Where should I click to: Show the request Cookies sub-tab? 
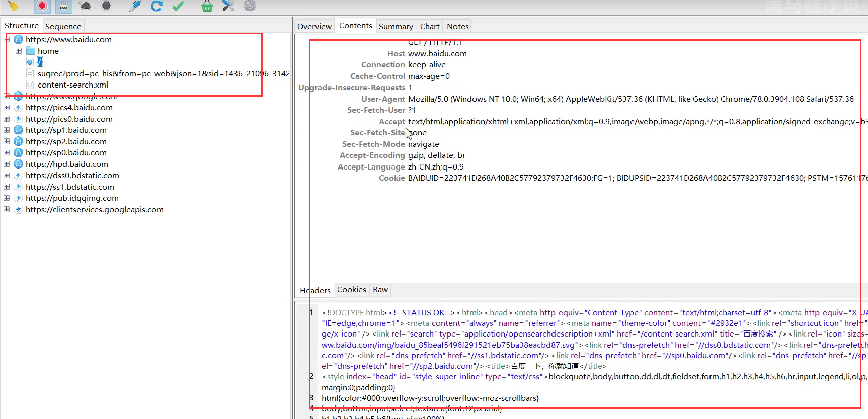tap(352, 290)
